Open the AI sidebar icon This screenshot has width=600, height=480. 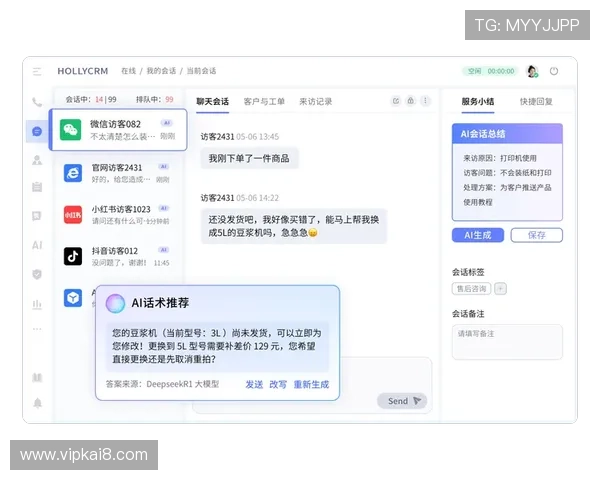click(37, 245)
